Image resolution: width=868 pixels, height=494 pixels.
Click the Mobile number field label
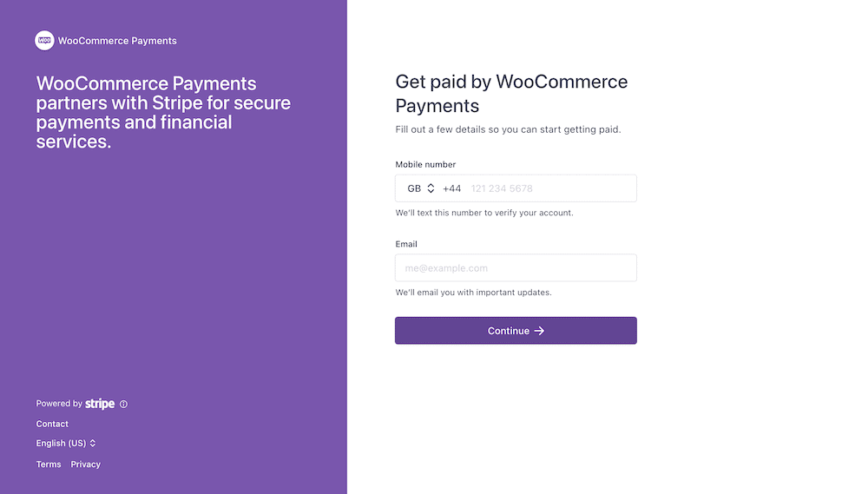tap(425, 165)
